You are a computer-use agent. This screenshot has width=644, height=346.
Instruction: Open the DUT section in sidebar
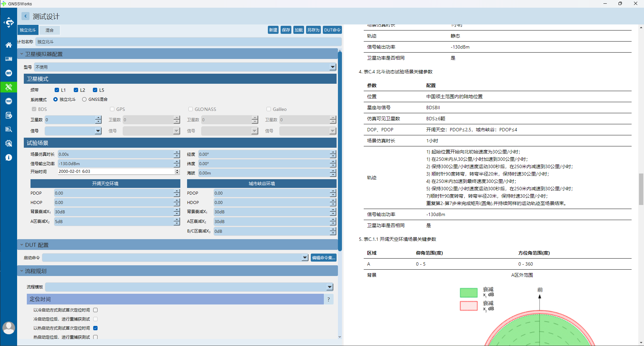pos(9,73)
